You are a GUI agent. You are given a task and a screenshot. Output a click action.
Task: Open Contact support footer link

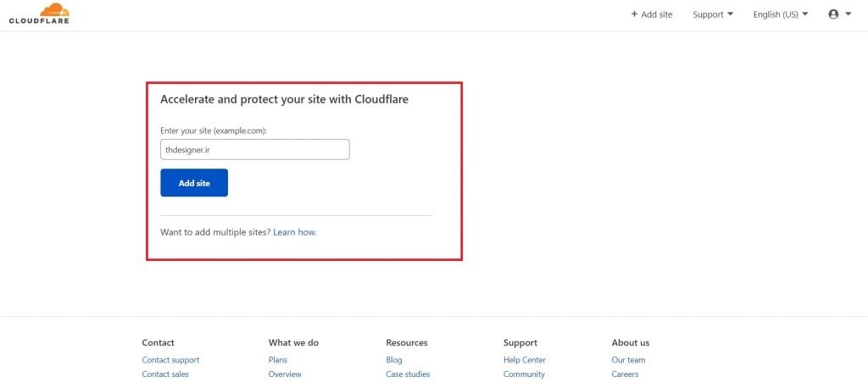pos(170,360)
